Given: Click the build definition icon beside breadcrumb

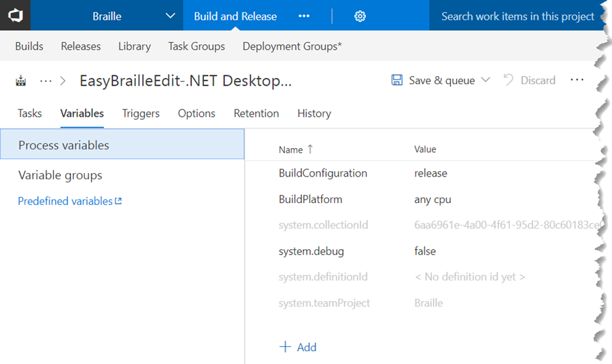Looking at the screenshot, I should click(21, 81).
